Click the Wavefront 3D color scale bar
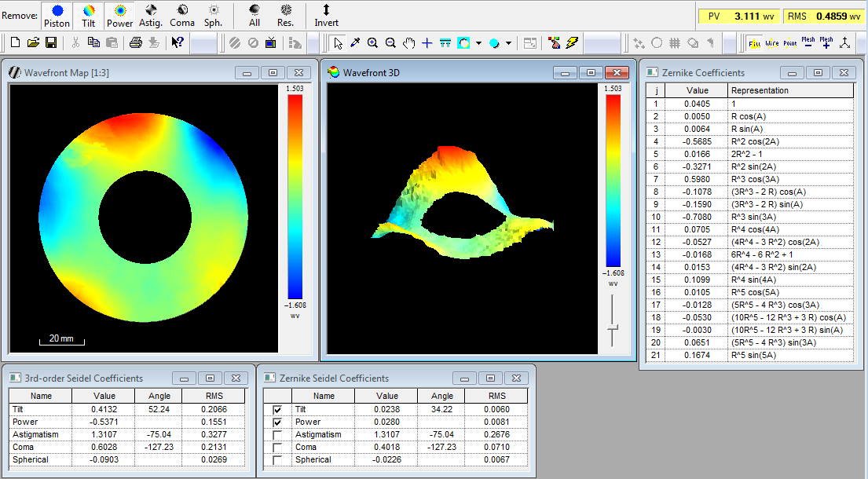This screenshot has width=868, height=479. 613,181
